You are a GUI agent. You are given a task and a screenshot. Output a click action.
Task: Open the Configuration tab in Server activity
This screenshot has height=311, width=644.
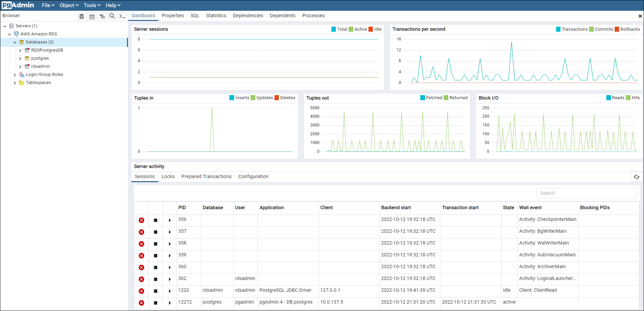253,176
